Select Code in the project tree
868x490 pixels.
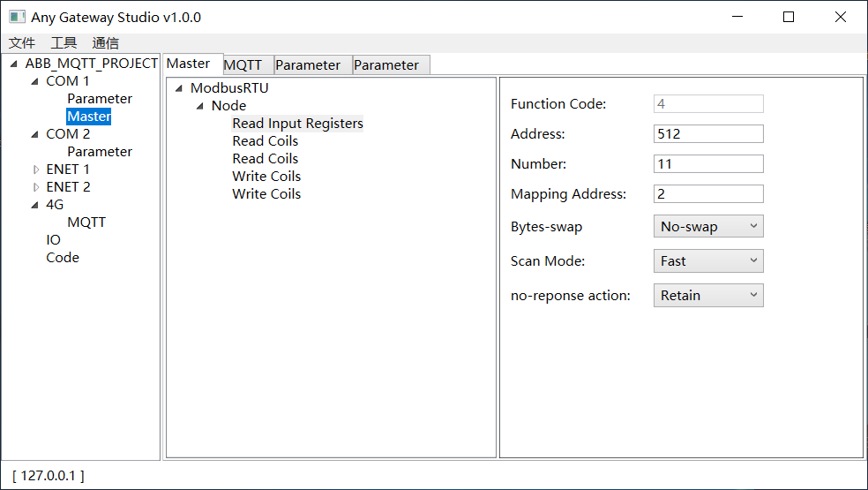pos(63,258)
